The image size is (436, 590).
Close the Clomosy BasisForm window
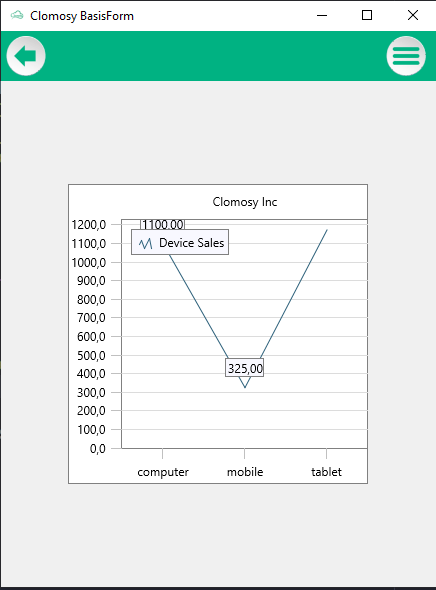[x=413, y=15]
